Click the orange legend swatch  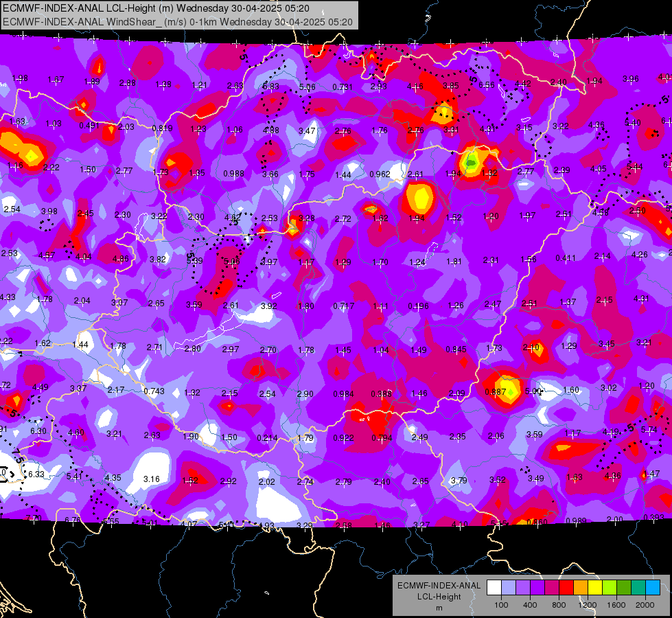tap(581, 588)
